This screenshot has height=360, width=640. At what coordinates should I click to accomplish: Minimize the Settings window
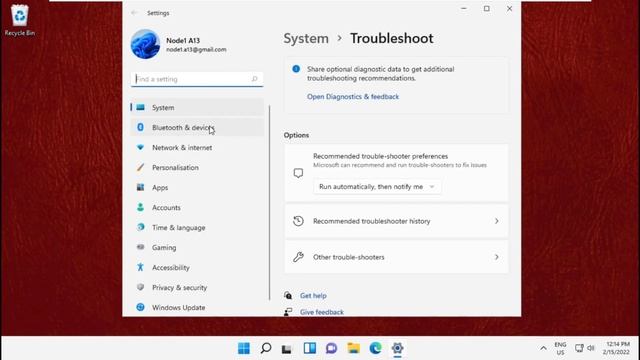[x=464, y=9]
